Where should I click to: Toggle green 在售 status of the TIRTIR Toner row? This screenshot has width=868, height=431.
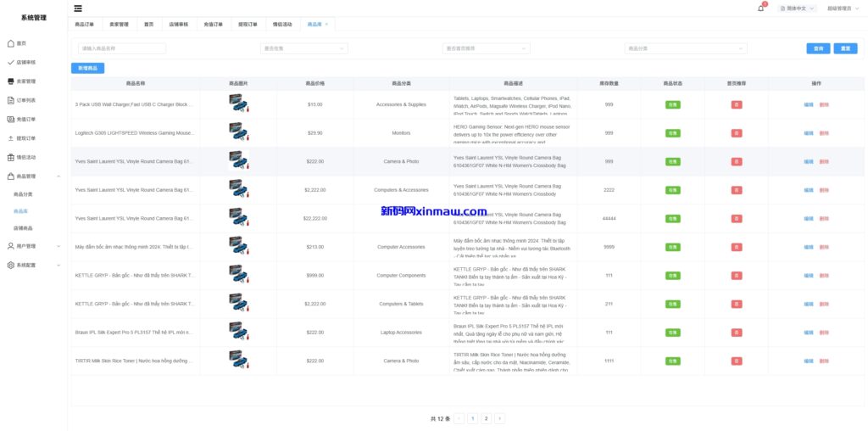coord(672,361)
